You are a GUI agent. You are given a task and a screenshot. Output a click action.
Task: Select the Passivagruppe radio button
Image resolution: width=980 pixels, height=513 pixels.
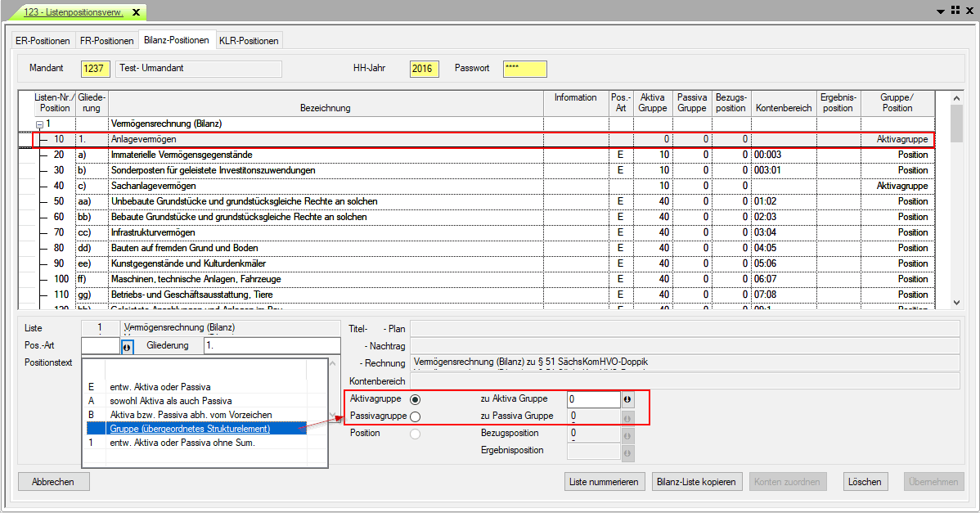415,416
